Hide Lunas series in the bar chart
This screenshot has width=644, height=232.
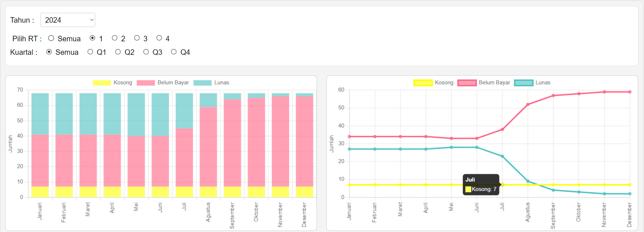coord(211,83)
